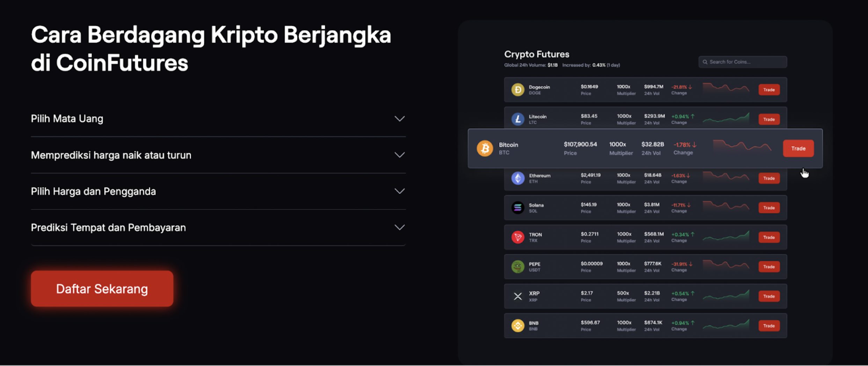Click the Ethereum diamond icon
The width and height of the screenshot is (868, 366).
tap(518, 178)
